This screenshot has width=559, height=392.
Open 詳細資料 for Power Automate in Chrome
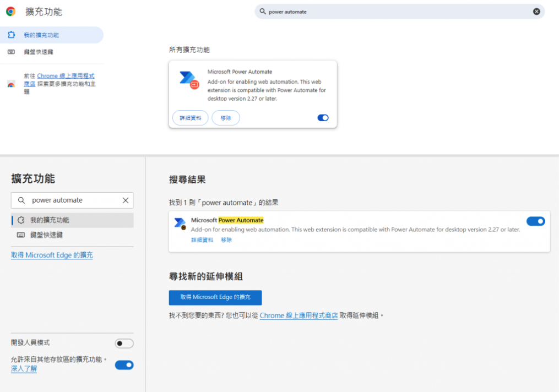tap(191, 118)
